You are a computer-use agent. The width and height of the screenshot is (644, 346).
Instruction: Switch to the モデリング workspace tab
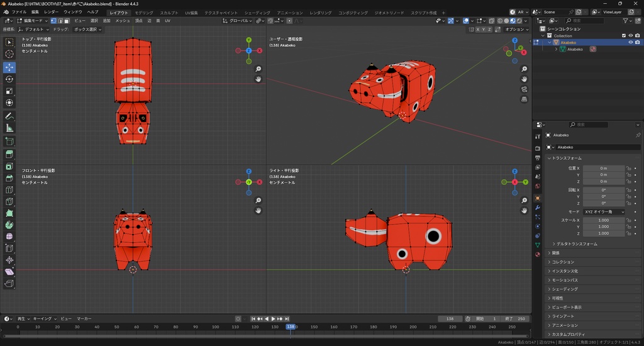[x=143, y=13]
